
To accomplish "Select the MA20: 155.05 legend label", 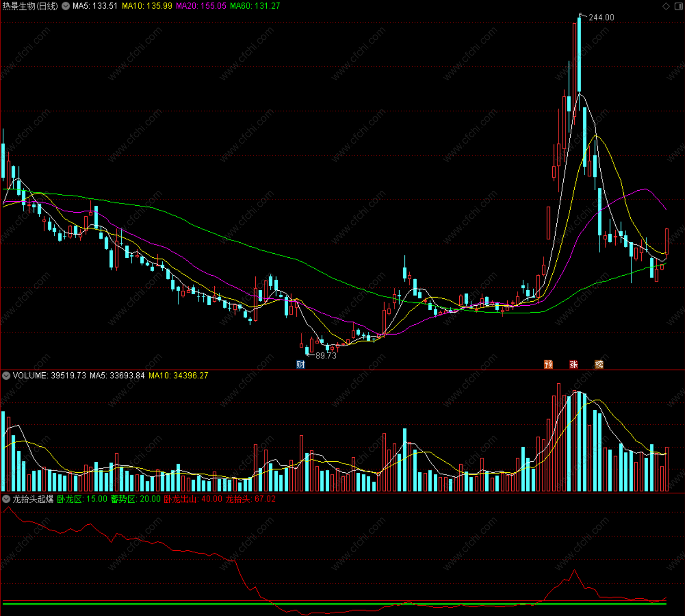I will (x=201, y=6).
